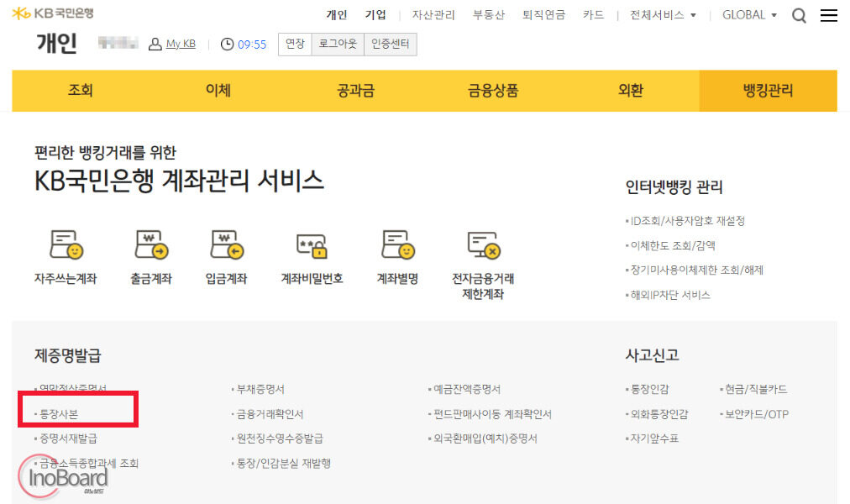Click the 인증센터 button
Viewport: 850px width, 504px height.
391,44
